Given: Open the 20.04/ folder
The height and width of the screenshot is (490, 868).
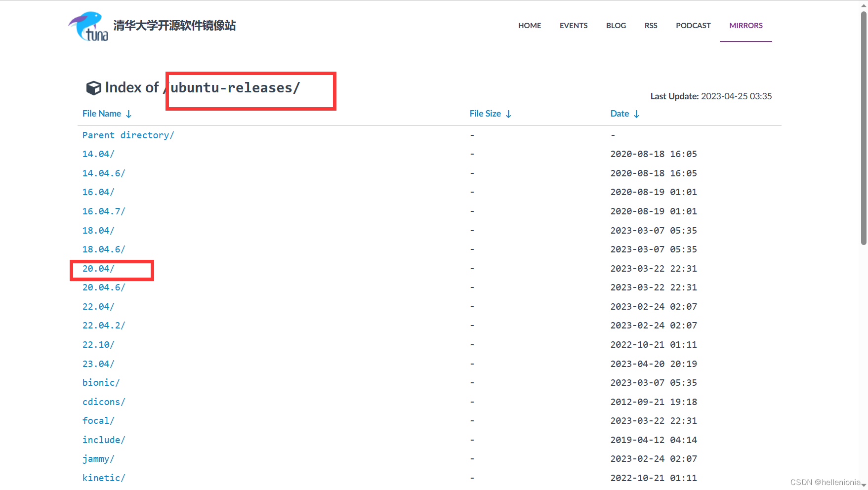Looking at the screenshot, I should [98, 269].
